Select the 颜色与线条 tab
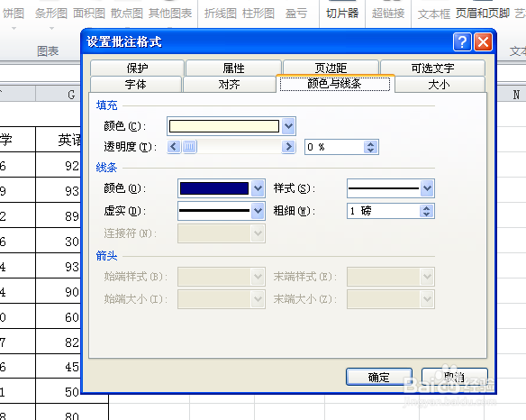 [x=335, y=83]
